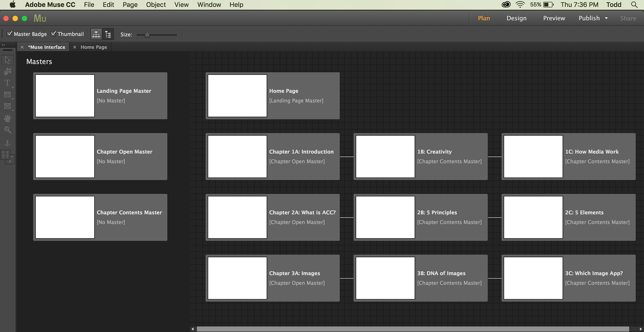Switch to horizontal sitemap display
This screenshot has height=332, width=644.
click(96, 34)
